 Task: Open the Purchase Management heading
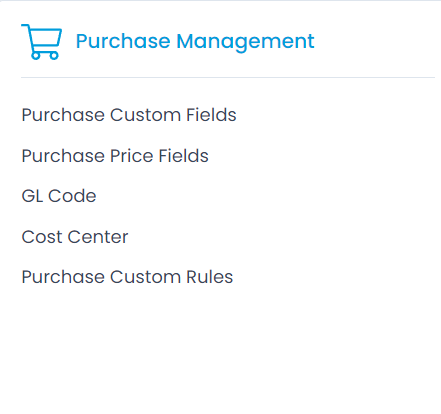(195, 42)
